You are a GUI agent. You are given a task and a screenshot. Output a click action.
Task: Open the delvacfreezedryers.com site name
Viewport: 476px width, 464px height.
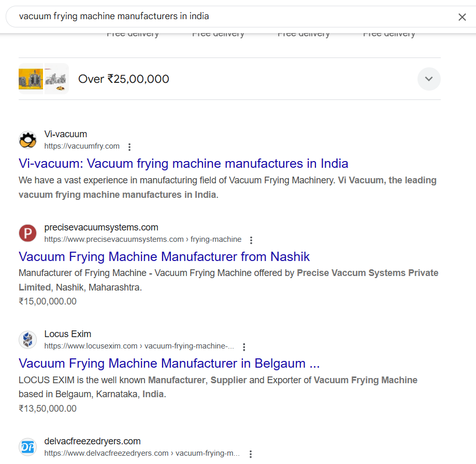pyautogui.click(x=93, y=441)
